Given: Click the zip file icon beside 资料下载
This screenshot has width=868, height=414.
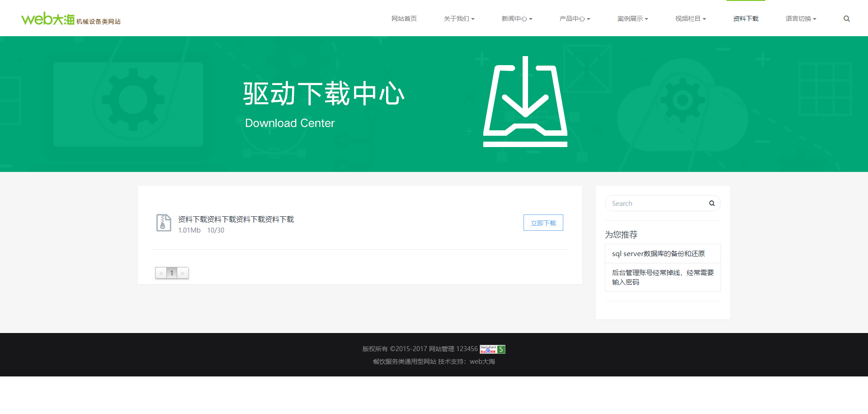Looking at the screenshot, I should pyautogui.click(x=164, y=223).
